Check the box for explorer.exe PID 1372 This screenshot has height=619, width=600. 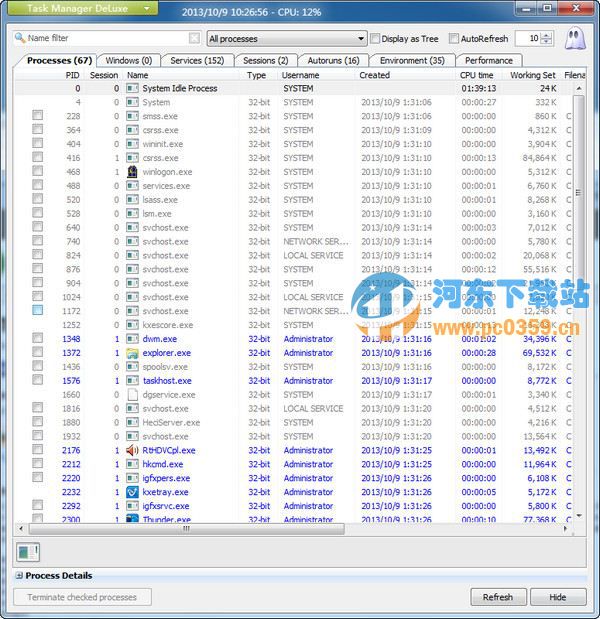38,352
